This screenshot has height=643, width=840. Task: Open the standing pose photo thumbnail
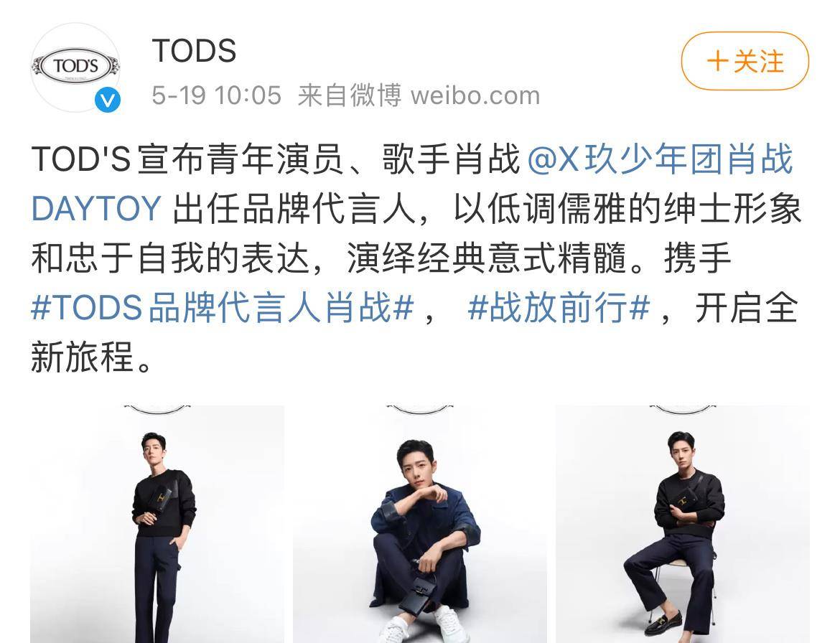pyautogui.click(x=157, y=524)
